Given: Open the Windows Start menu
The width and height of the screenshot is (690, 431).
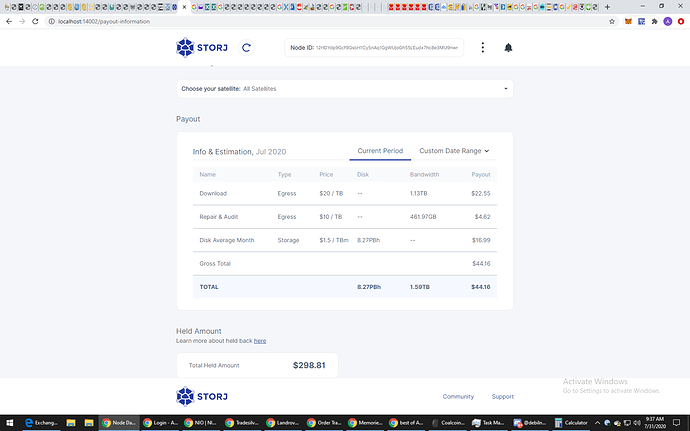Looking at the screenshot, I should [8, 422].
